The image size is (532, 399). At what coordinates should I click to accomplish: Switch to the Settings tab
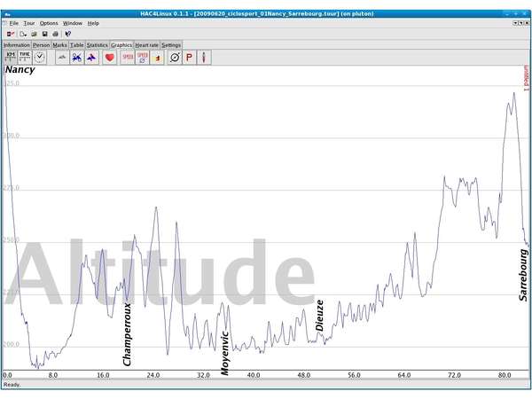pyautogui.click(x=171, y=45)
